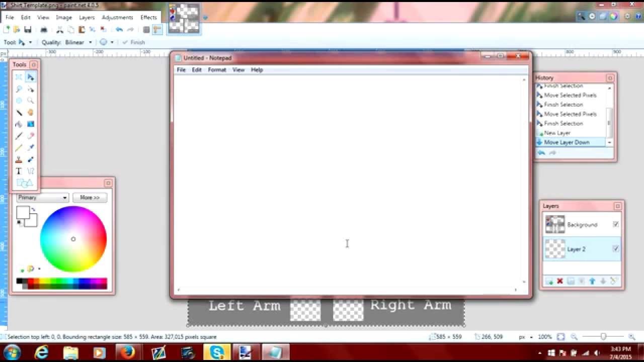Select the Ellipse Select tool
This screenshot has height=362, width=644.
[x=19, y=101]
